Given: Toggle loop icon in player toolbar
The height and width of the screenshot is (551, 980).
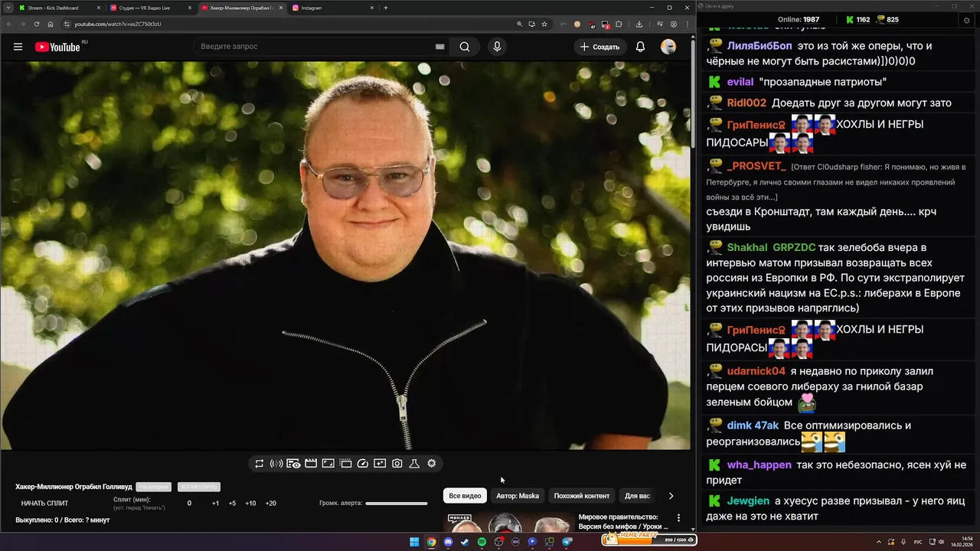Looking at the screenshot, I should pos(260,464).
